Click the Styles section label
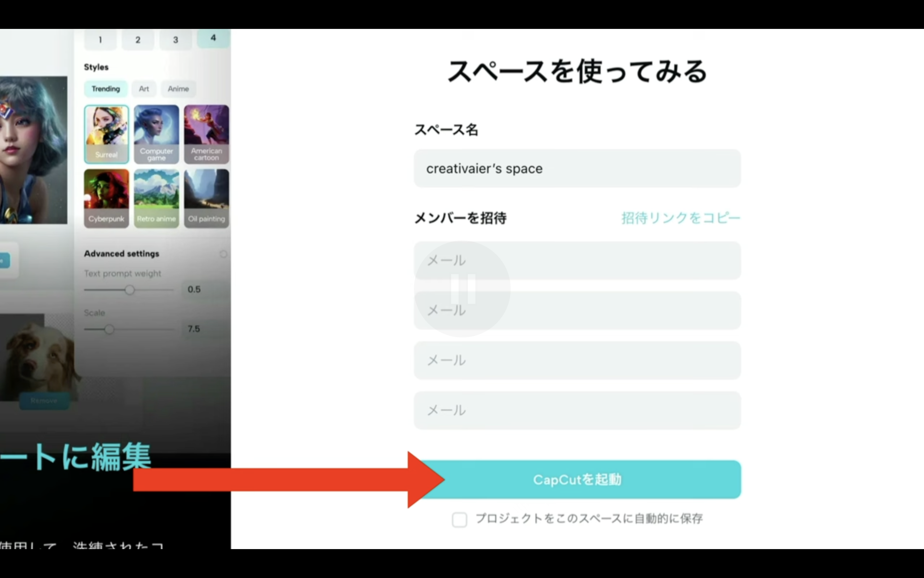Screen dimensions: 924x578 pos(96,67)
